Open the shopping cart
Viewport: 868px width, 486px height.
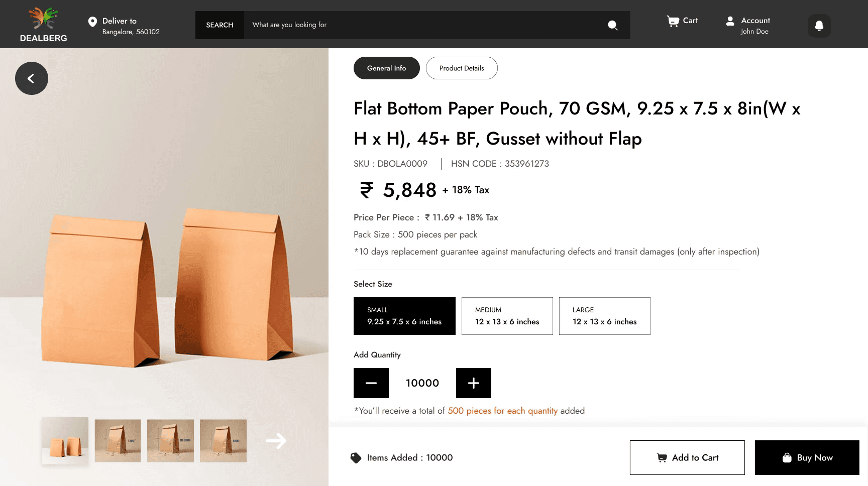[x=682, y=21]
